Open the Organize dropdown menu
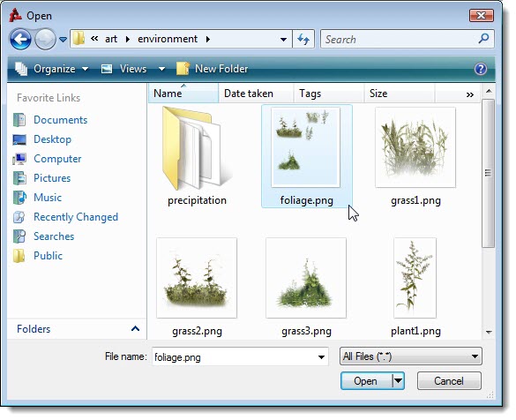Image resolution: width=516 pixels, height=420 pixels. point(52,69)
